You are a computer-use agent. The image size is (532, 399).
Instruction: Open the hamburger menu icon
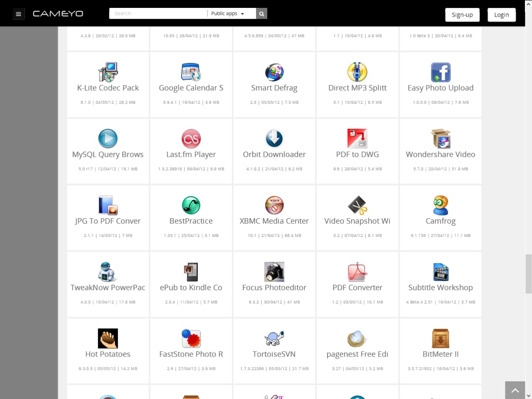click(x=18, y=14)
